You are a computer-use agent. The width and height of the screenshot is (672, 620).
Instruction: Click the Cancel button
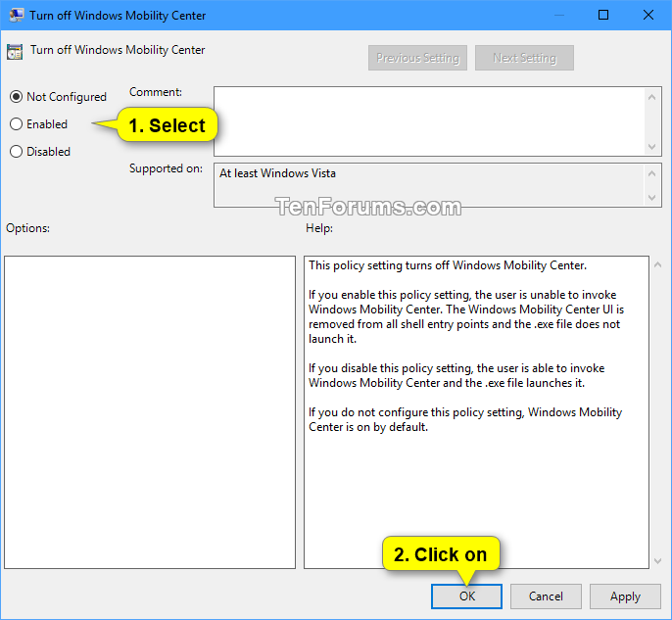546,596
